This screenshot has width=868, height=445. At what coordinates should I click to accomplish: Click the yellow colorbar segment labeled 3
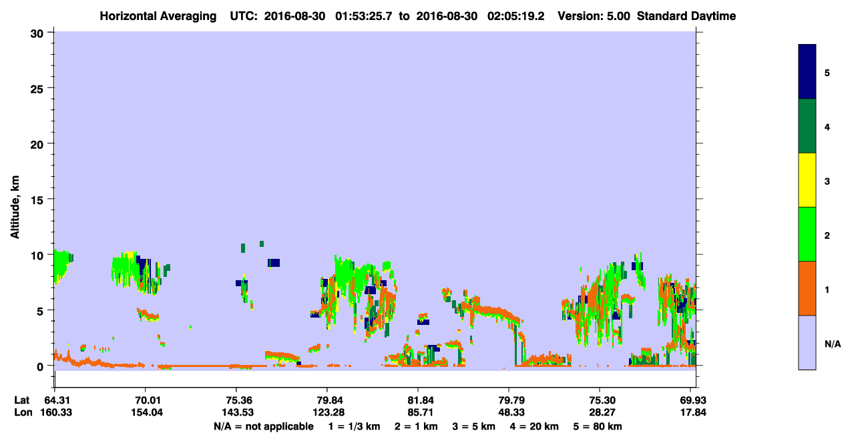[807, 180]
